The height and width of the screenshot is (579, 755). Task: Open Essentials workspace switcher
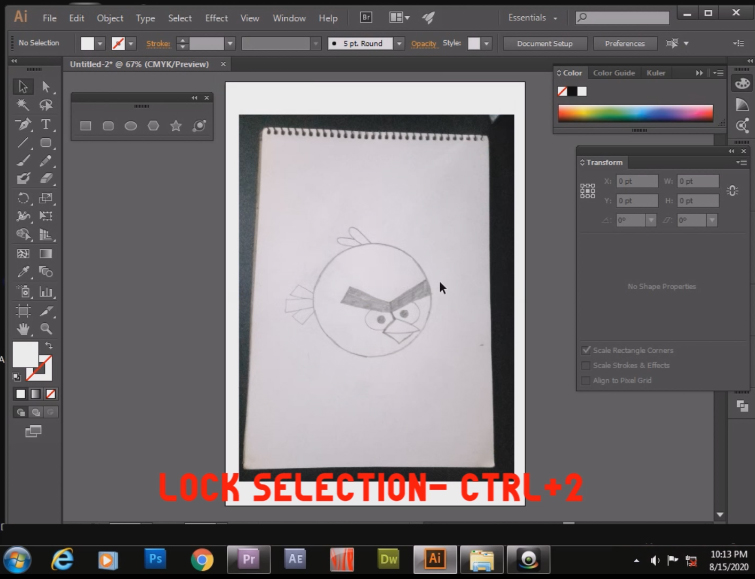coord(532,18)
